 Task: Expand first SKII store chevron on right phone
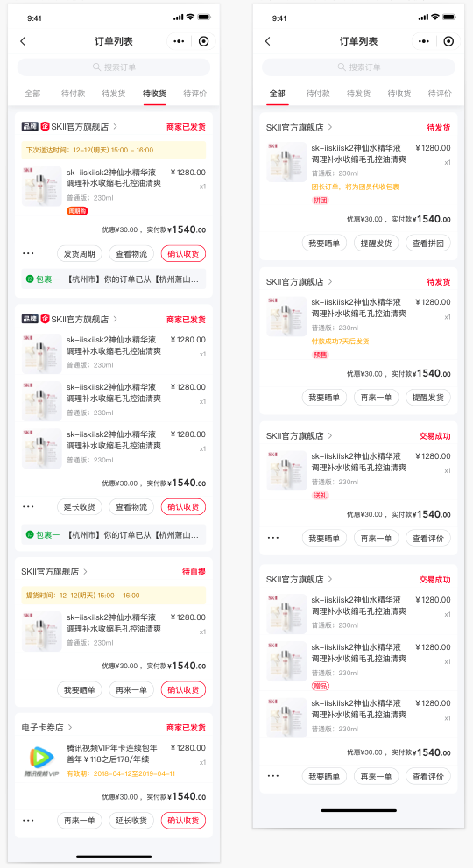click(x=330, y=127)
